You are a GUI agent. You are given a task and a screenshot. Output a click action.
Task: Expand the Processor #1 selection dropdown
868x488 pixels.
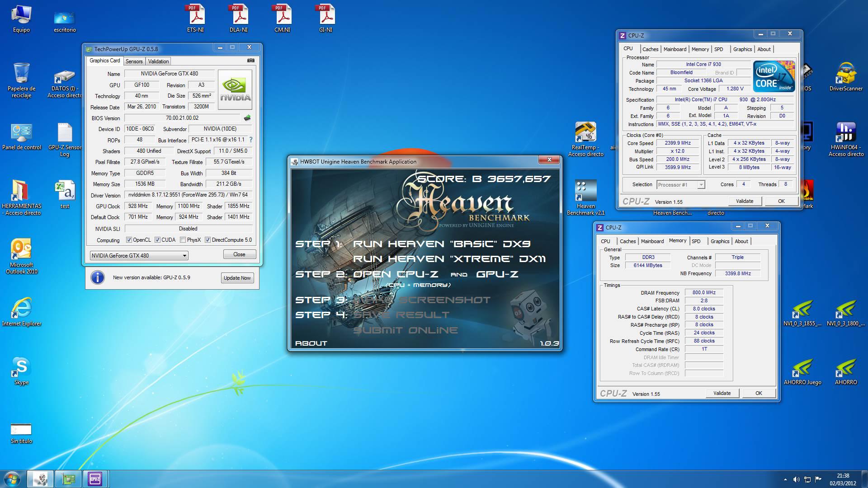pyautogui.click(x=701, y=185)
